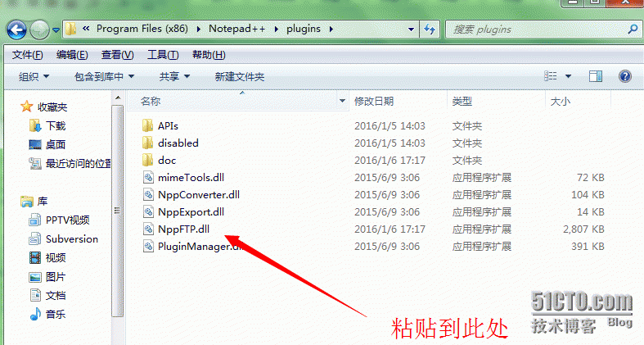
Task: Open address bar history dropdown
Action: (x=411, y=30)
